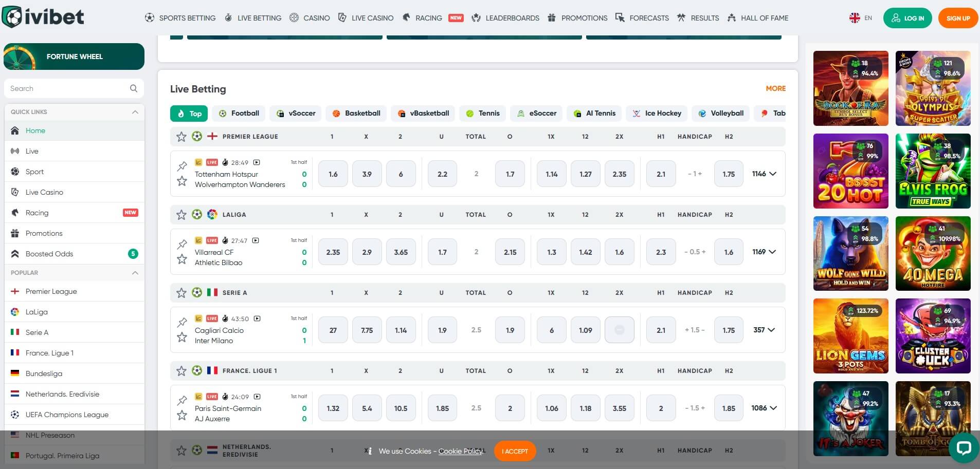Open Elvis Frog True Ways game thumbnail

tap(933, 171)
